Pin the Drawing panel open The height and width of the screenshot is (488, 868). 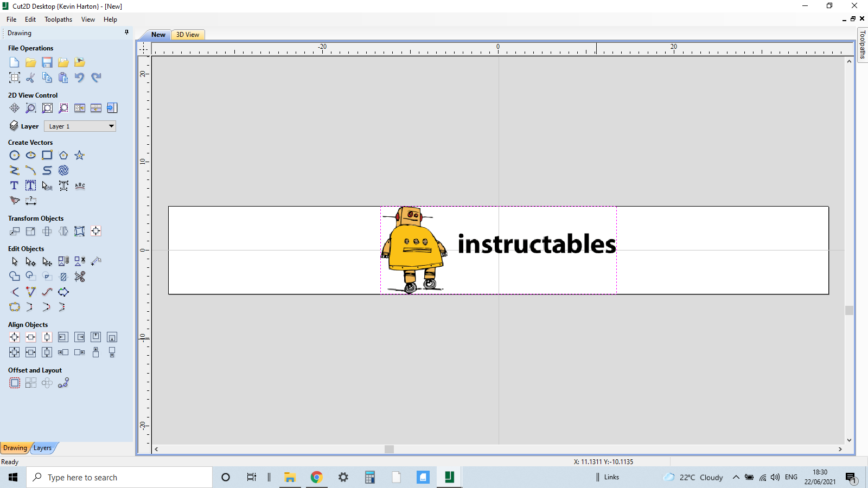pos(126,33)
